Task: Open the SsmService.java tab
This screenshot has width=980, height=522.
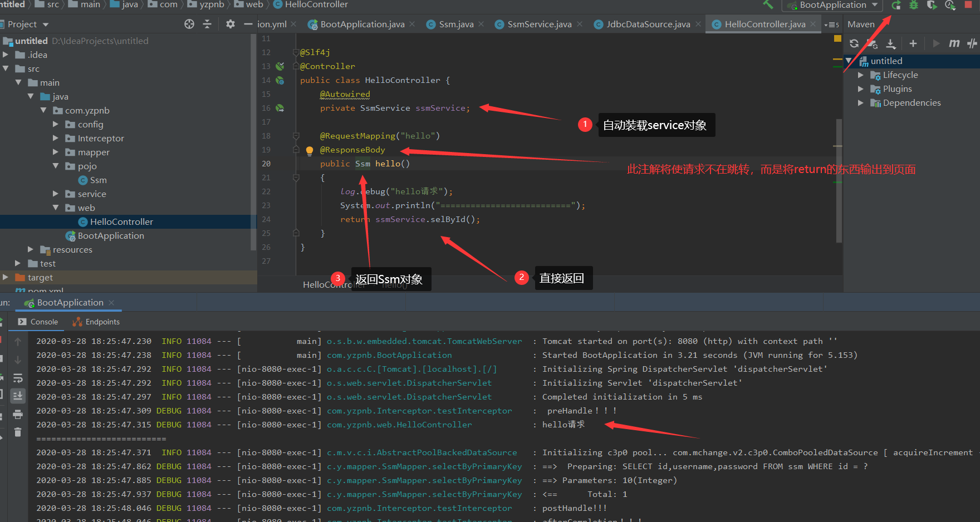Action: [539, 24]
